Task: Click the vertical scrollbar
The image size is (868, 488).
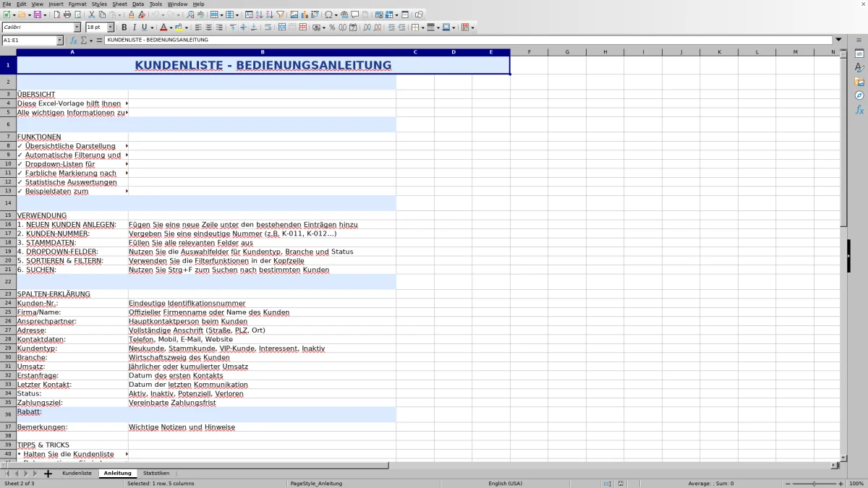Action: coord(843,257)
